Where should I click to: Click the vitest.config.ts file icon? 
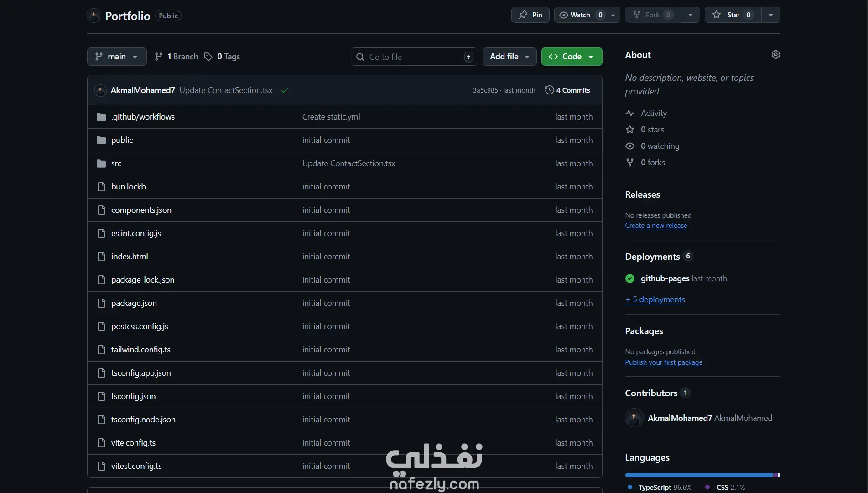(101, 466)
